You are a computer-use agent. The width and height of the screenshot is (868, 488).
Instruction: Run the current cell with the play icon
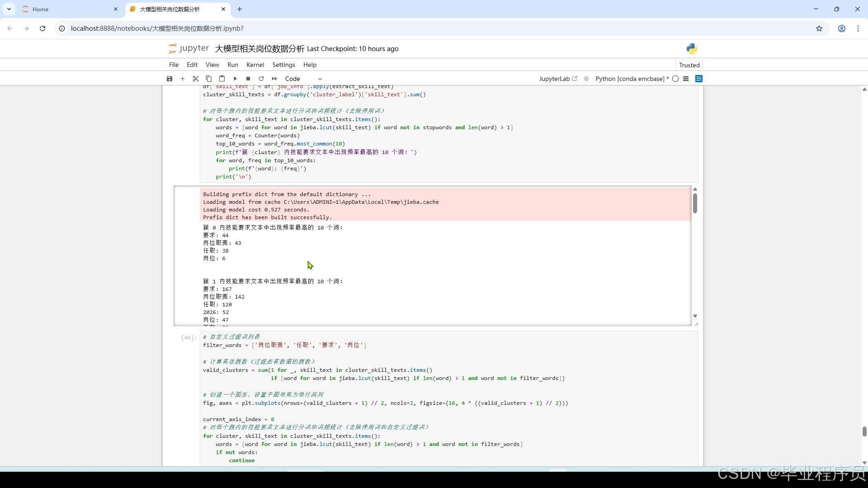pos(235,79)
